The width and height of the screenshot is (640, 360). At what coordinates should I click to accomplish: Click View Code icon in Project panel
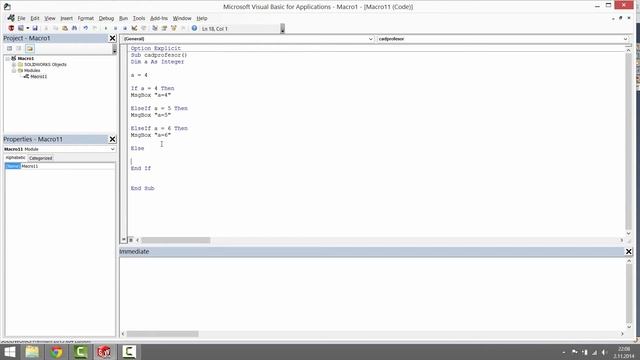9,48
